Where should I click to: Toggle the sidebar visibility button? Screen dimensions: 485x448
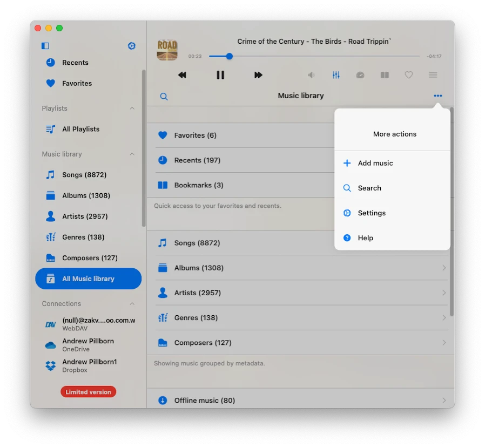45,45
